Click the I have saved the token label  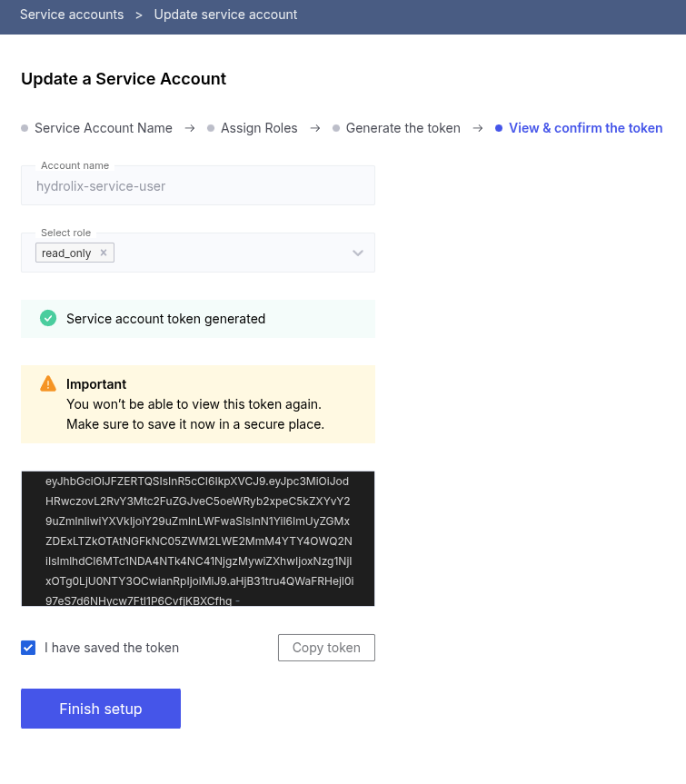(x=112, y=648)
